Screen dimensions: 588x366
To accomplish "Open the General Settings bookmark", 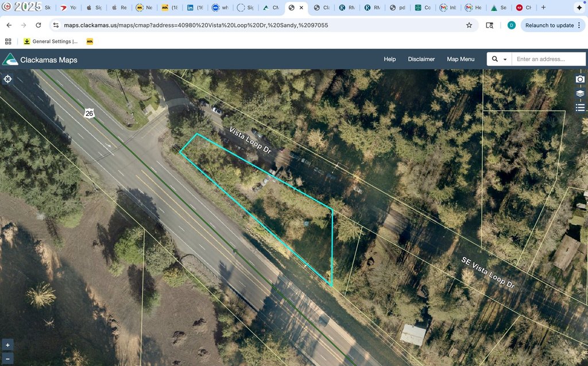I will (51, 41).
